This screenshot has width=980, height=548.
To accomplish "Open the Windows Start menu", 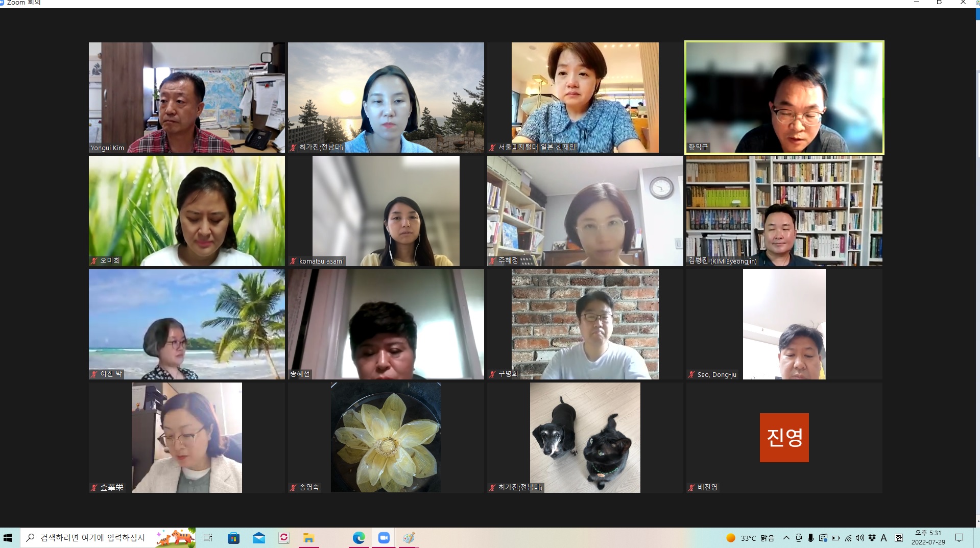I will [8, 538].
